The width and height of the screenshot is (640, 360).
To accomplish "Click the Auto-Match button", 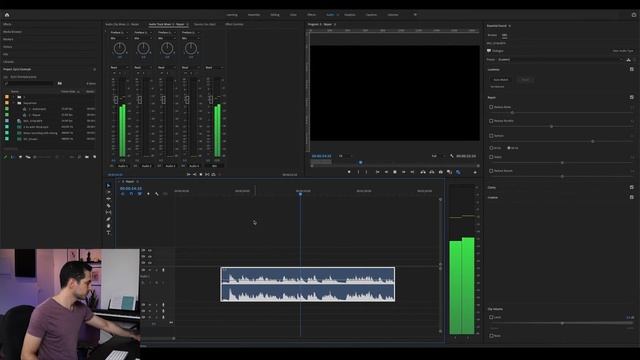I will pos(501,80).
